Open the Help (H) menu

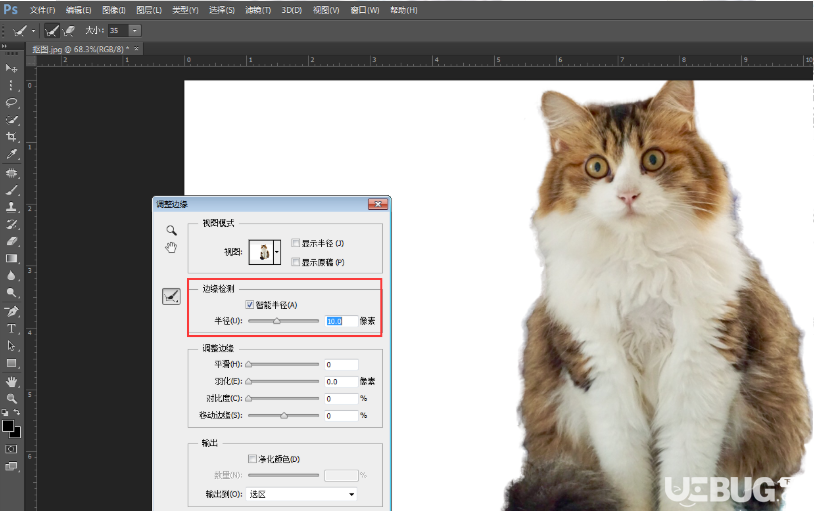404,10
